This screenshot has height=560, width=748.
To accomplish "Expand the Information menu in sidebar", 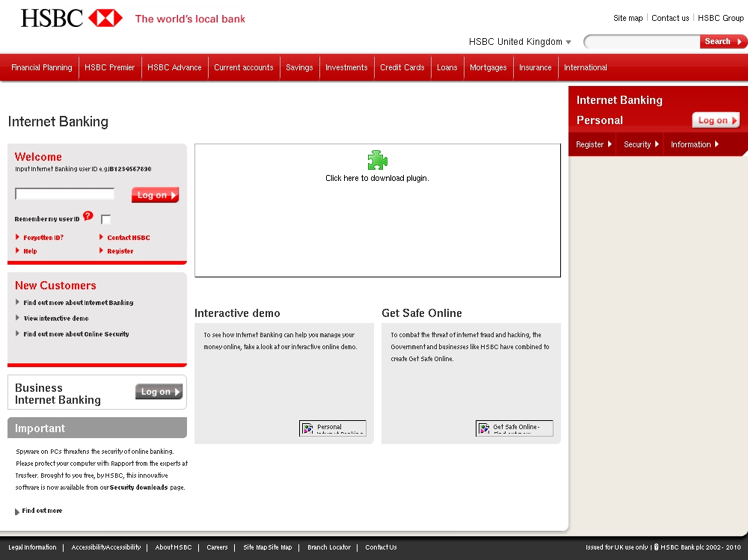I will pyautogui.click(x=695, y=144).
